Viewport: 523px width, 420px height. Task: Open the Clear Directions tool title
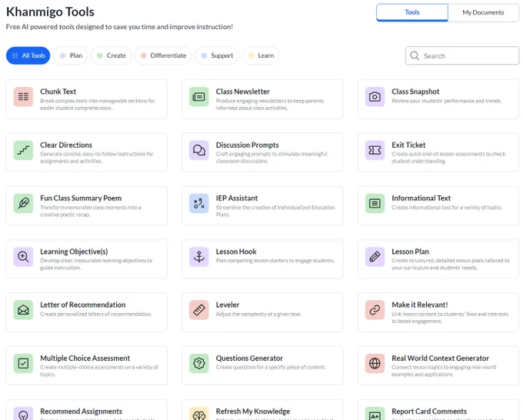coord(66,145)
